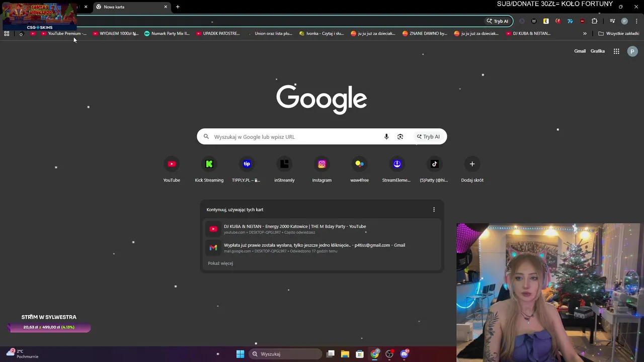Viewport: 644px width, 362px height.
Task: Open the Google account avatar on the page
Action: click(632, 51)
